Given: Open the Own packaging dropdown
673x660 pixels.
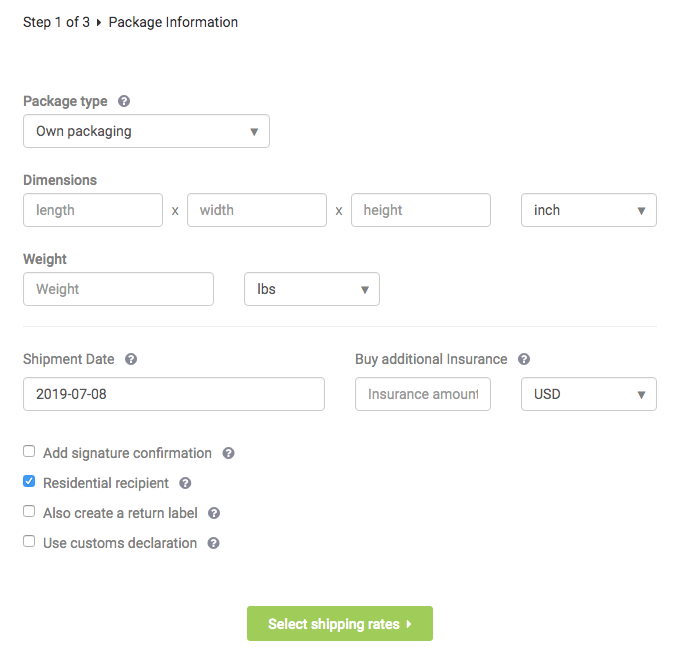Looking at the screenshot, I should (x=146, y=131).
